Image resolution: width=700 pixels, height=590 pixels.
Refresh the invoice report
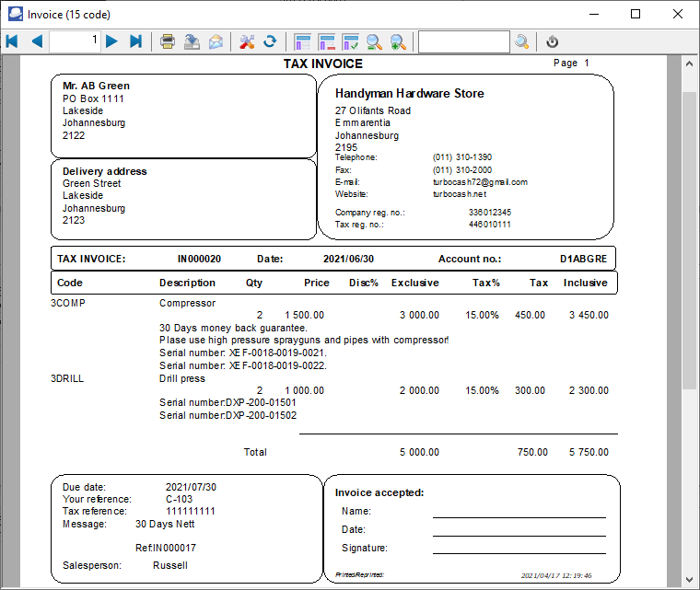point(270,41)
